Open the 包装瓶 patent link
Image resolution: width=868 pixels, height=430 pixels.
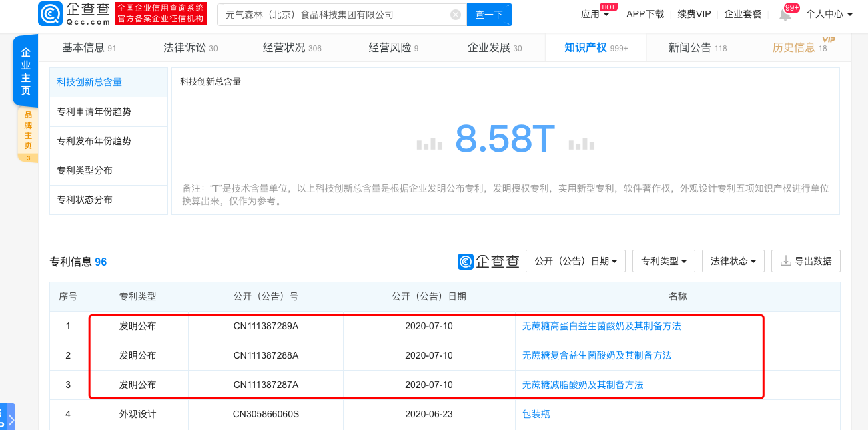[x=536, y=415]
